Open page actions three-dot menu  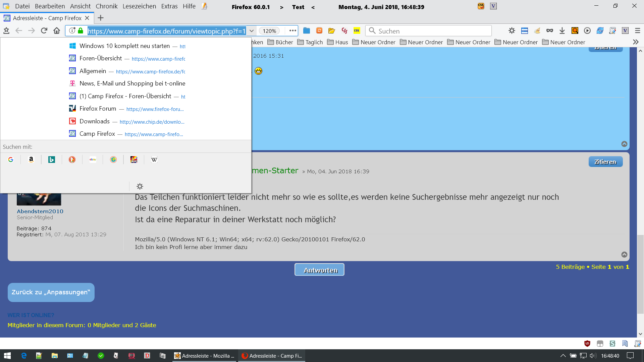coord(292,31)
